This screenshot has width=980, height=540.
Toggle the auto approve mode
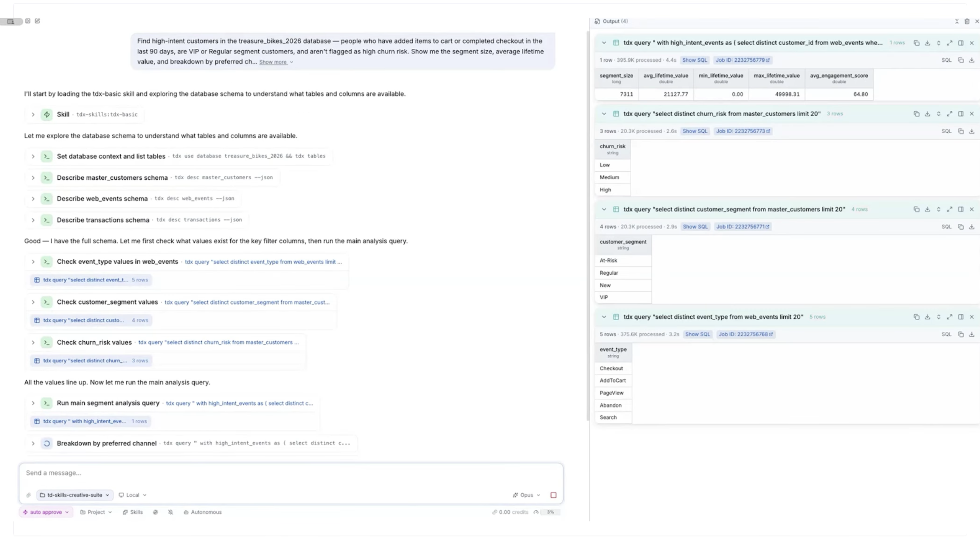(46, 512)
